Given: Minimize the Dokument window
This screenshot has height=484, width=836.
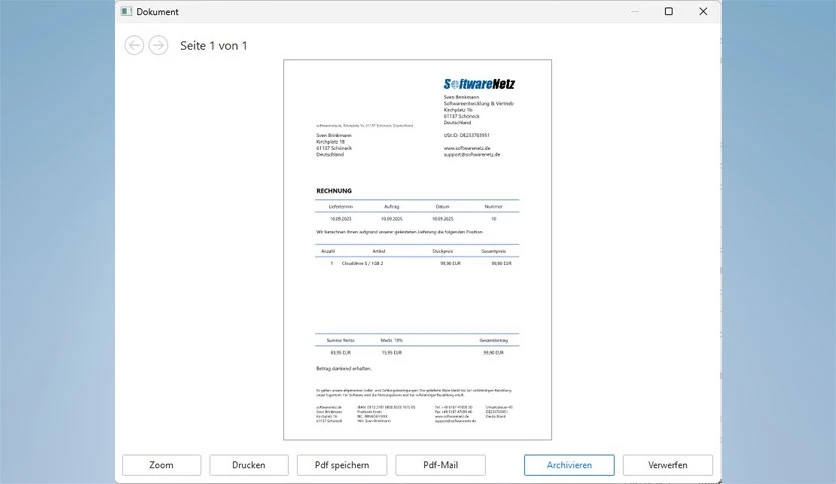Looking at the screenshot, I should 634,11.
